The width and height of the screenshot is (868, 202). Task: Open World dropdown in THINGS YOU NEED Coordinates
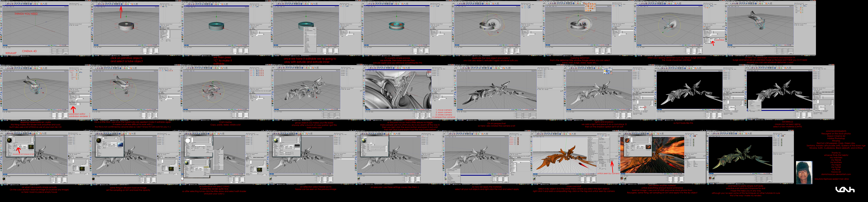[x=54, y=54]
